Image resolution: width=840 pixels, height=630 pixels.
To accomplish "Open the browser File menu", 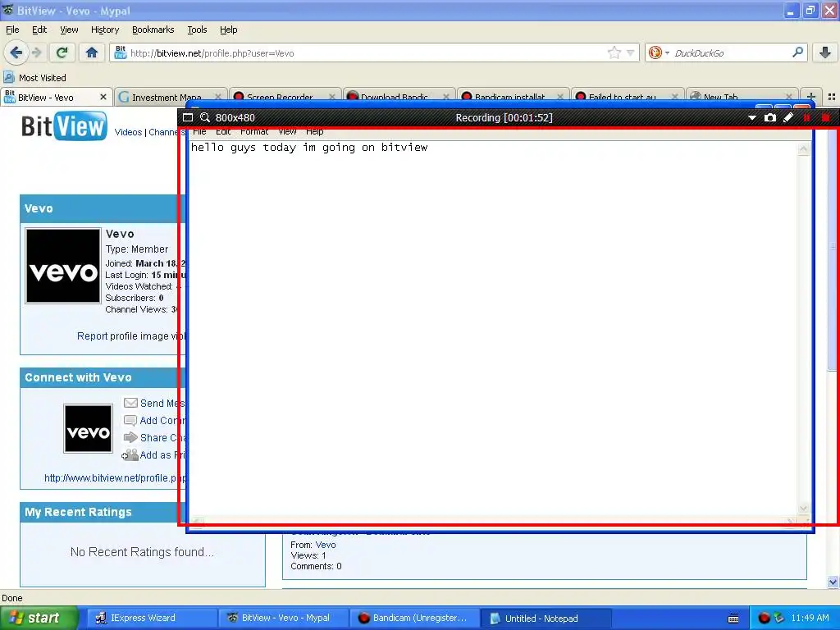I will 12,30.
